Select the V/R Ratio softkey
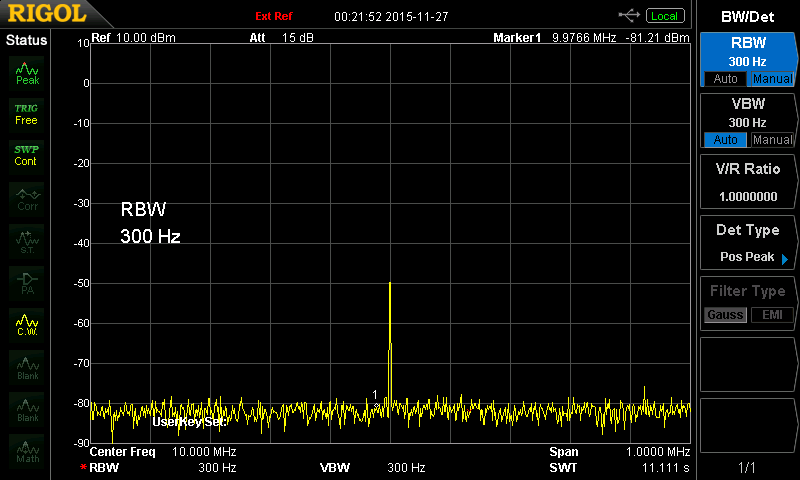 coord(748,182)
